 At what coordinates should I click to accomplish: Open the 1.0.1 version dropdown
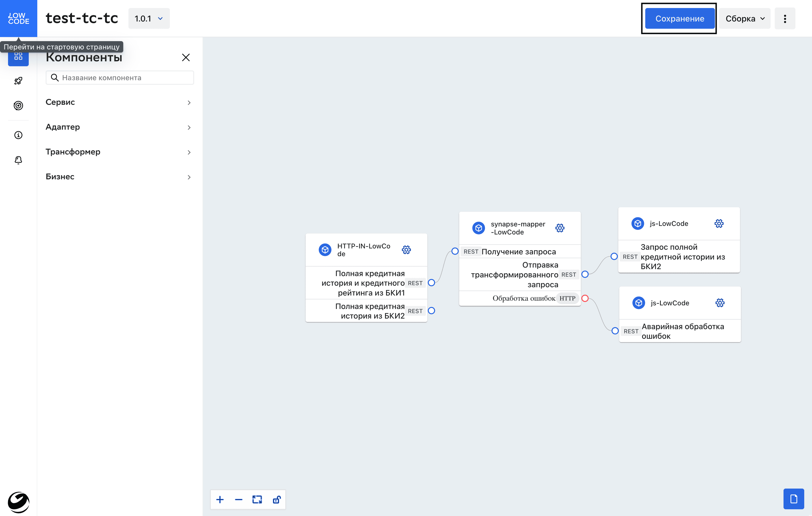[149, 19]
